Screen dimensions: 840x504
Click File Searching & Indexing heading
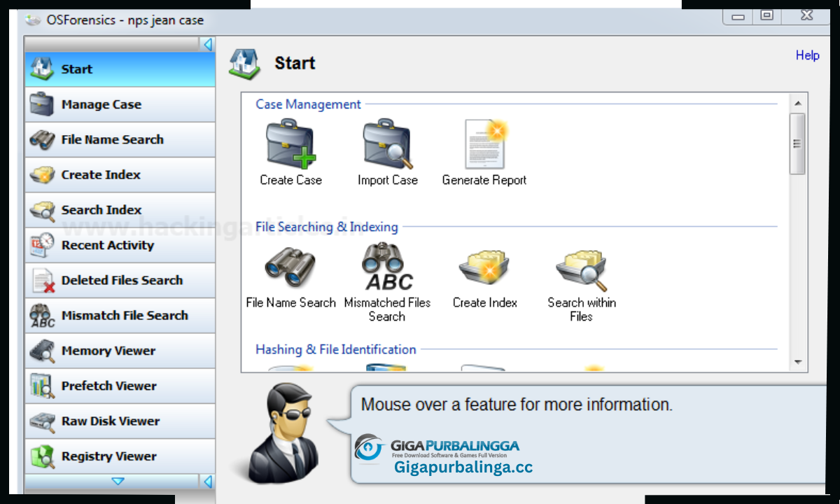click(x=326, y=227)
